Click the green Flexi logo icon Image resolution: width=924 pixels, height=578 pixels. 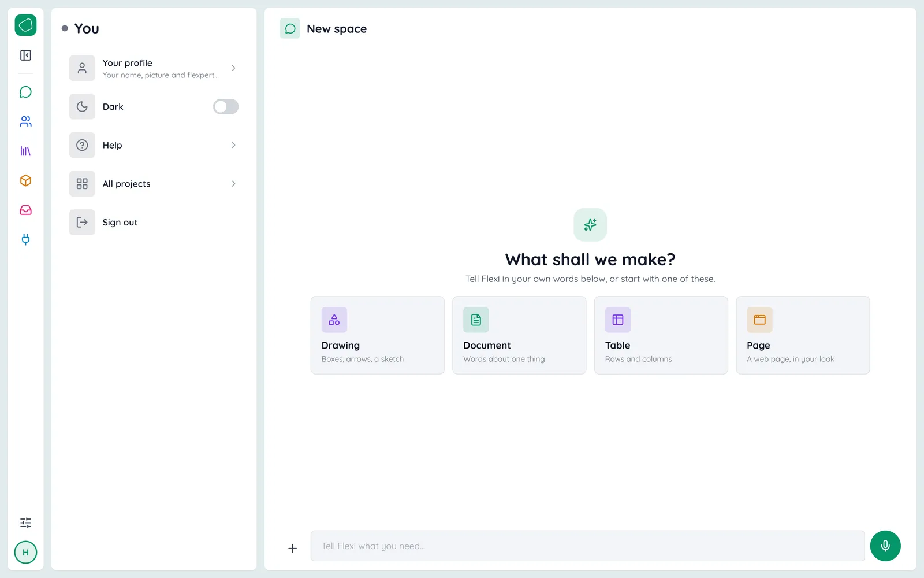pos(25,25)
